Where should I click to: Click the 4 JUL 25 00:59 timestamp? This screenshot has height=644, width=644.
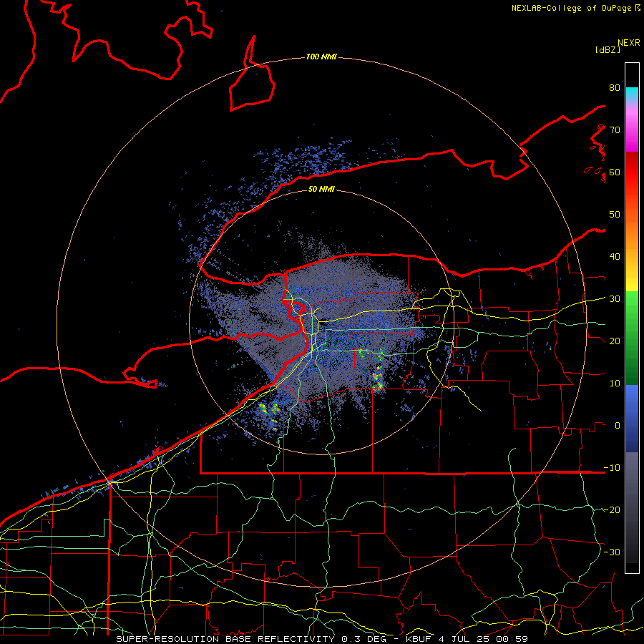(x=484, y=639)
